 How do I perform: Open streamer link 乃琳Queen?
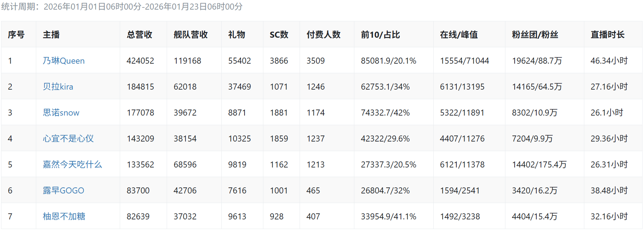[64, 61]
